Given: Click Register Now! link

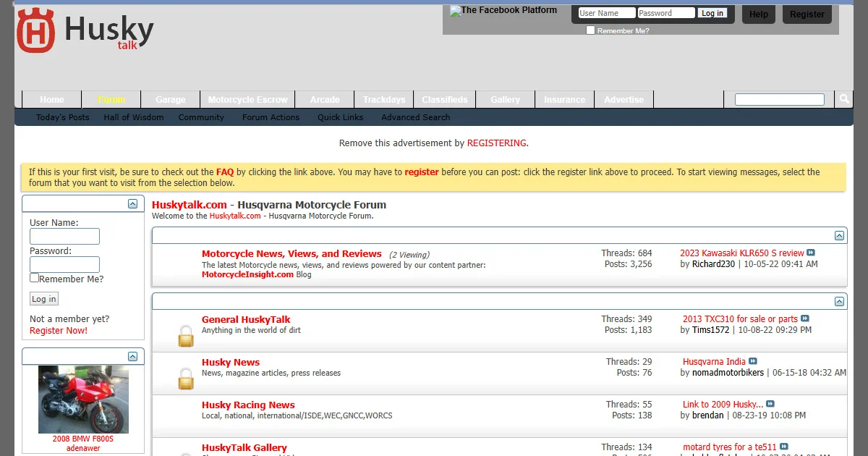Looking at the screenshot, I should 59,331.
